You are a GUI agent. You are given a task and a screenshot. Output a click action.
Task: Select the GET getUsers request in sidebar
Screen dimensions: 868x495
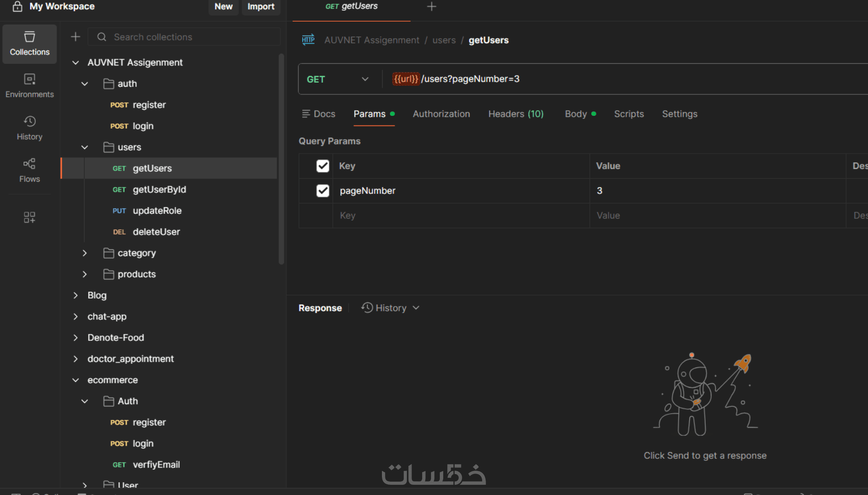[169, 168]
